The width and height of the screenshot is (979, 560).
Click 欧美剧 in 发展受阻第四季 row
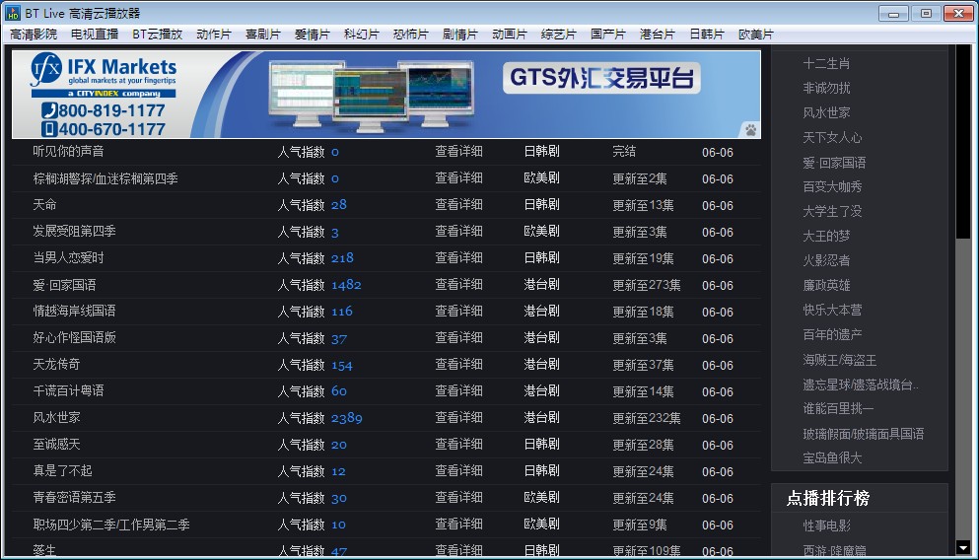tap(541, 231)
